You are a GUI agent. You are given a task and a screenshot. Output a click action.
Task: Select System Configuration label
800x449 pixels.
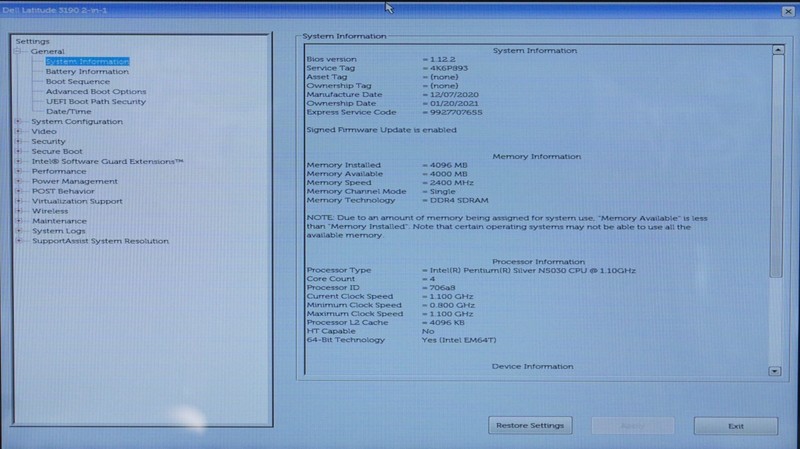[77, 121]
